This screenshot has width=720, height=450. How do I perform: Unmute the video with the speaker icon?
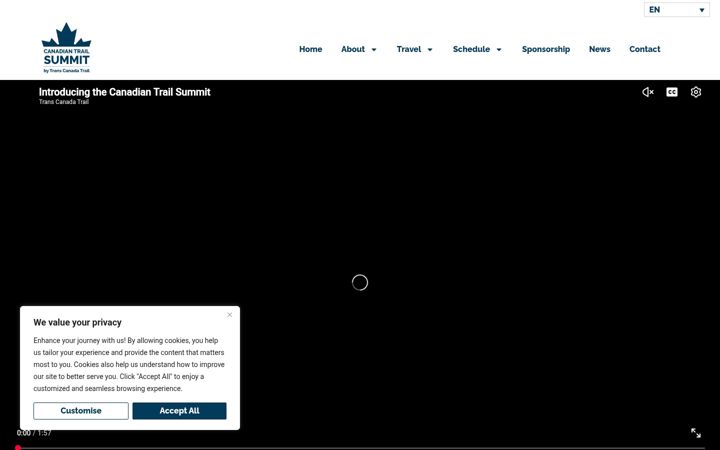647,92
